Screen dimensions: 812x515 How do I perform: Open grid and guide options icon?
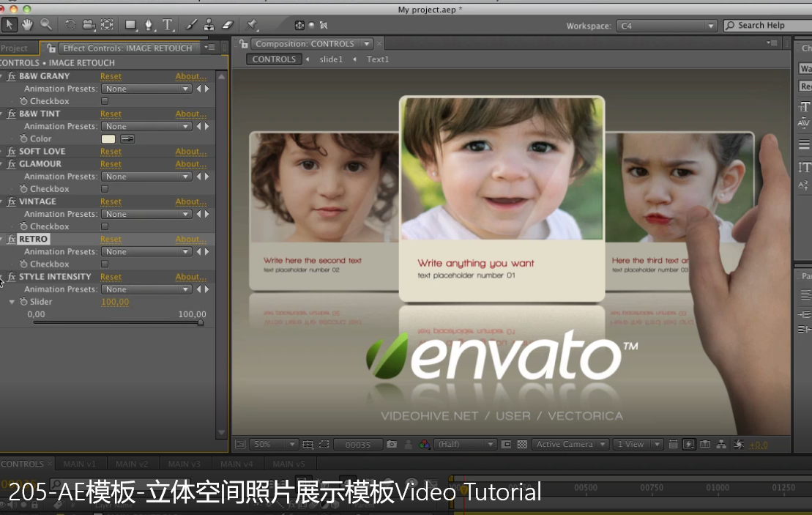click(308, 445)
